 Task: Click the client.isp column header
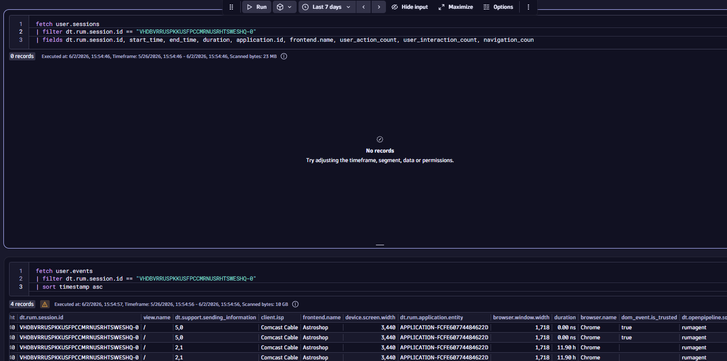pos(272,317)
